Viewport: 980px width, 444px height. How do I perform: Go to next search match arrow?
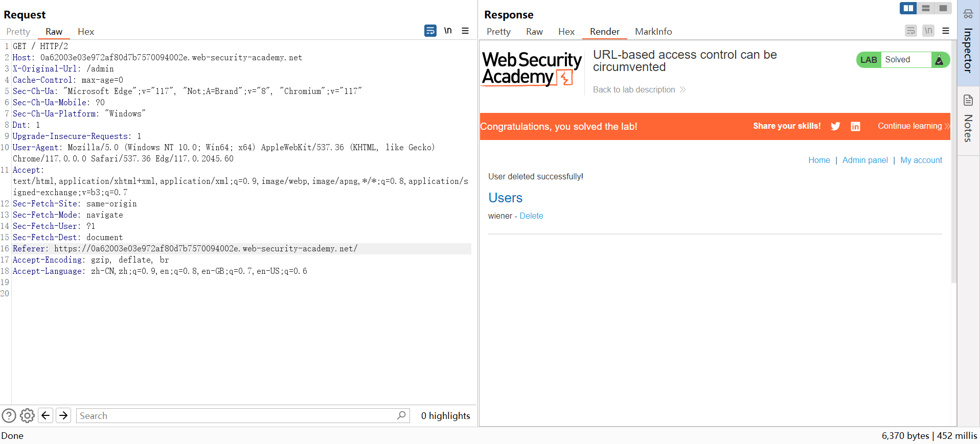pyautogui.click(x=63, y=415)
